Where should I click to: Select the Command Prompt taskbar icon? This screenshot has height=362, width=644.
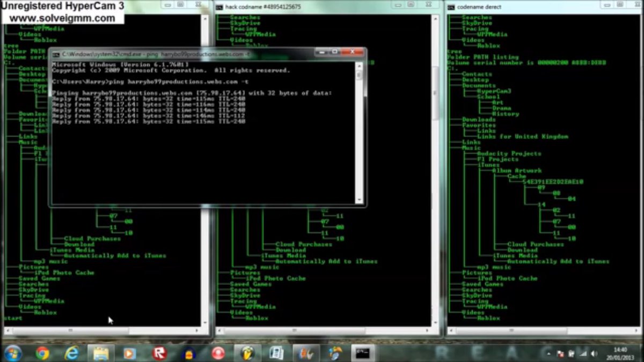click(x=363, y=353)
